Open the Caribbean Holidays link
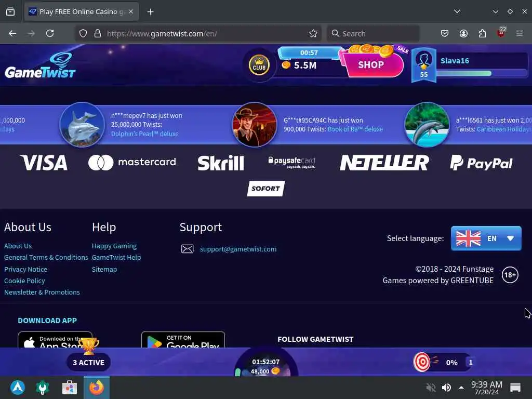This screenshot has width=532, height=399. tap(504, 129)
